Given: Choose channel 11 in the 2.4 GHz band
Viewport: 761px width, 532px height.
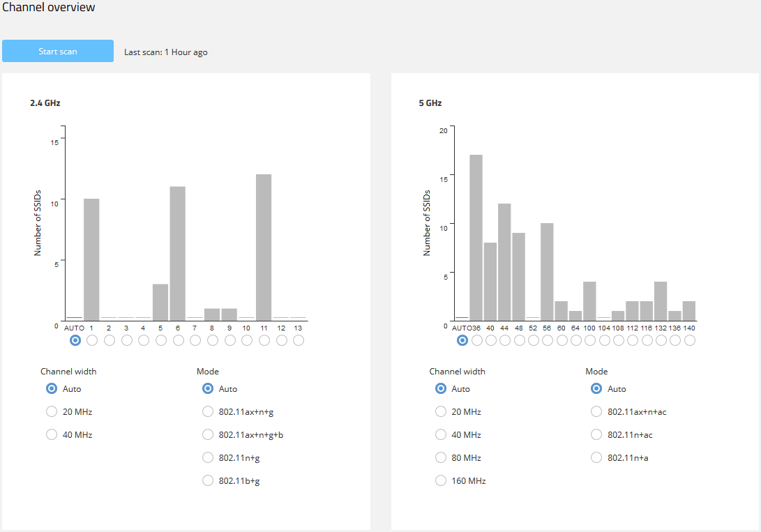Looking at the screenshot, I should [x=264, y=340].
